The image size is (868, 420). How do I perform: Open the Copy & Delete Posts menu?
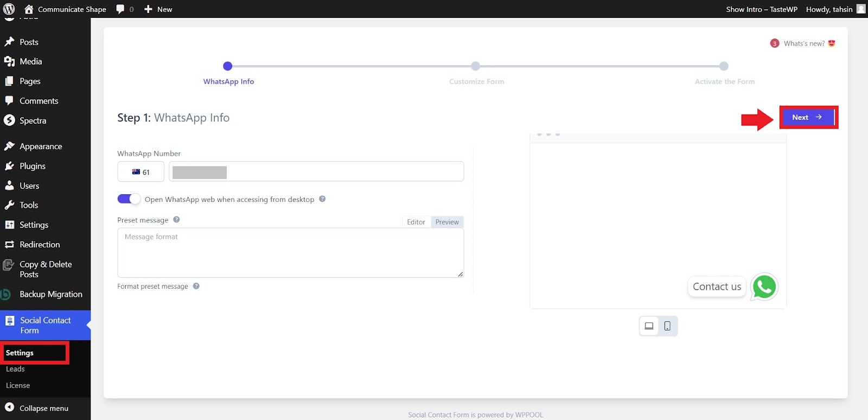pyautogui.click(x=45, y=269)
